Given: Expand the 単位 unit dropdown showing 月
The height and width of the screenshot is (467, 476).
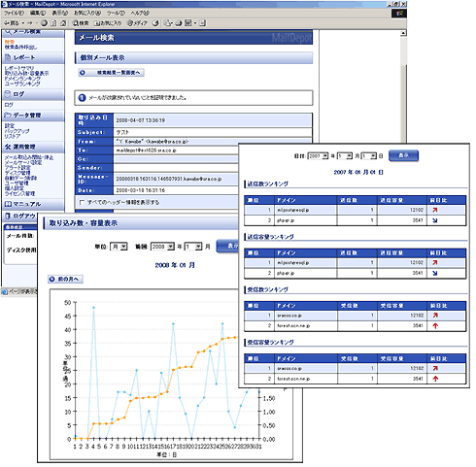Looking at the screenshot, I should tap(119, 247).
